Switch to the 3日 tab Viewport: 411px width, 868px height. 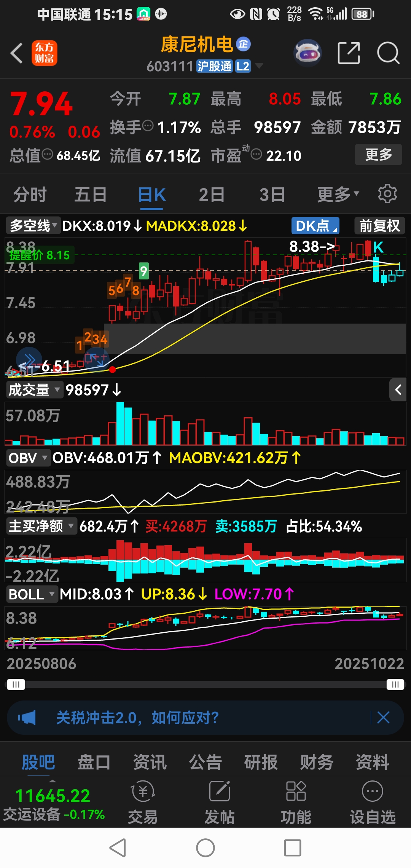(x=272, y=195)
